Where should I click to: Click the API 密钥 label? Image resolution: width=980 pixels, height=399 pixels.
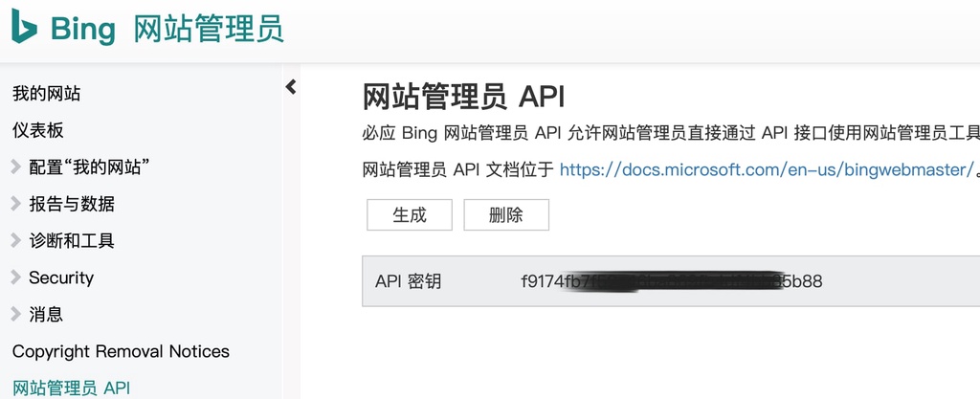point(408,281)
